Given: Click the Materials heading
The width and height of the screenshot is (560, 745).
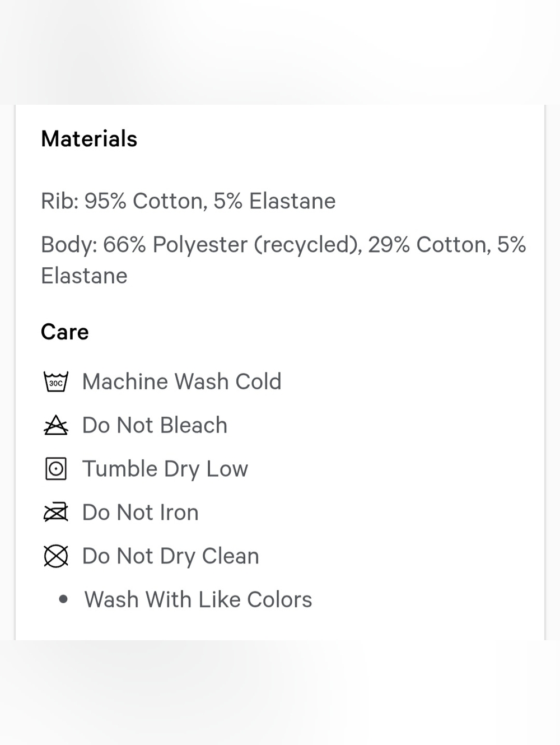Looking at the screenshot, I should (89, 139).
